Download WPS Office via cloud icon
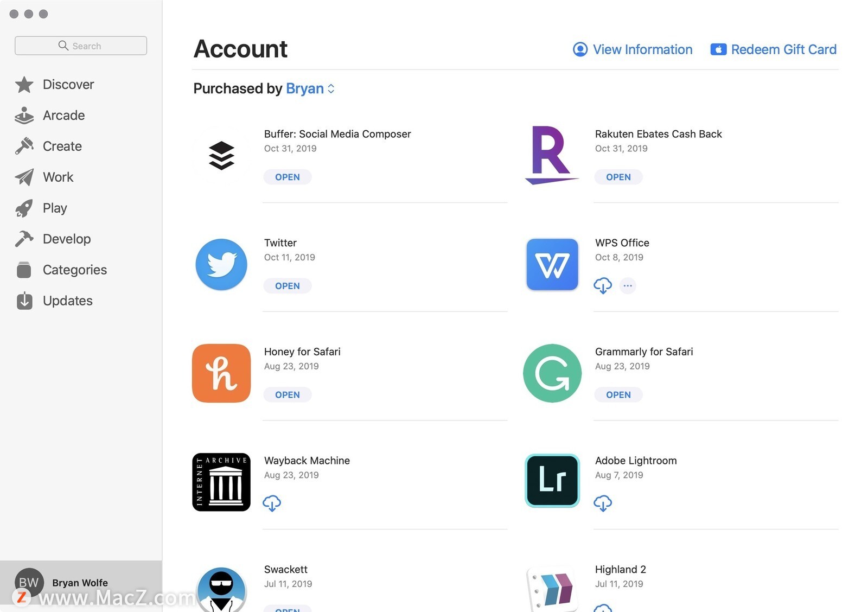The height and width of the screenshot is (612, 868). pos(603,286)
